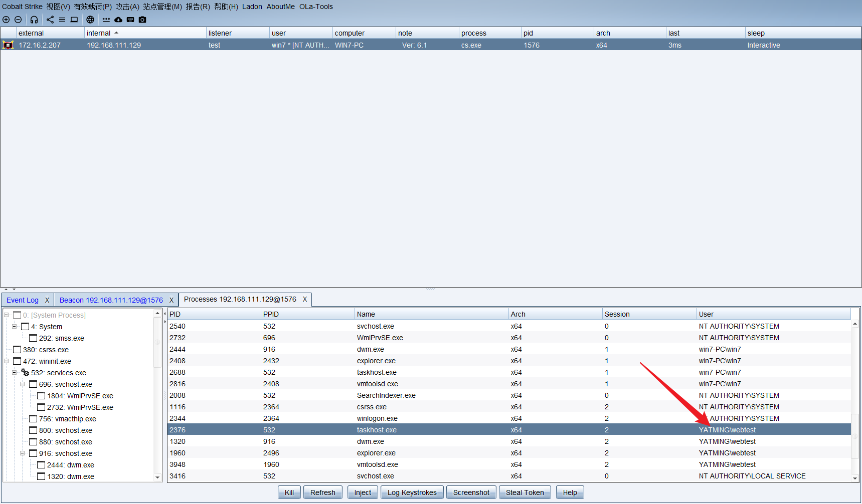
Task: Open the 报告(R) menu
Action: click(198, 7)
